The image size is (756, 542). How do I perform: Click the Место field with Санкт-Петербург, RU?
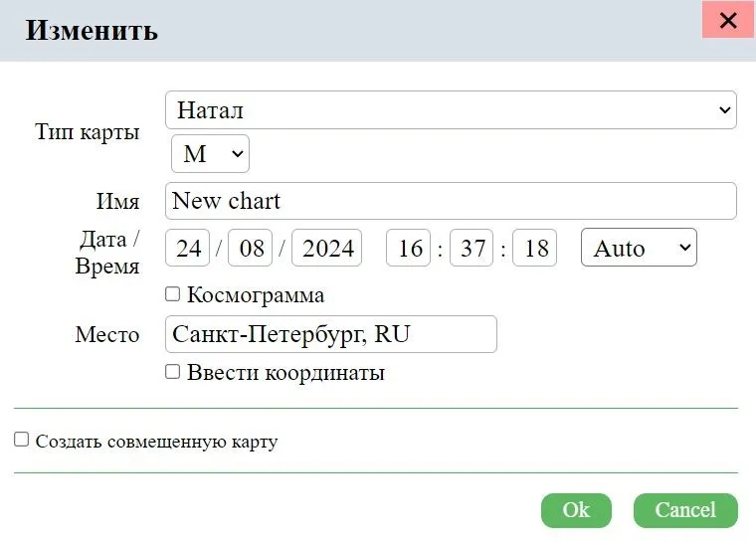tap(330, 334)
